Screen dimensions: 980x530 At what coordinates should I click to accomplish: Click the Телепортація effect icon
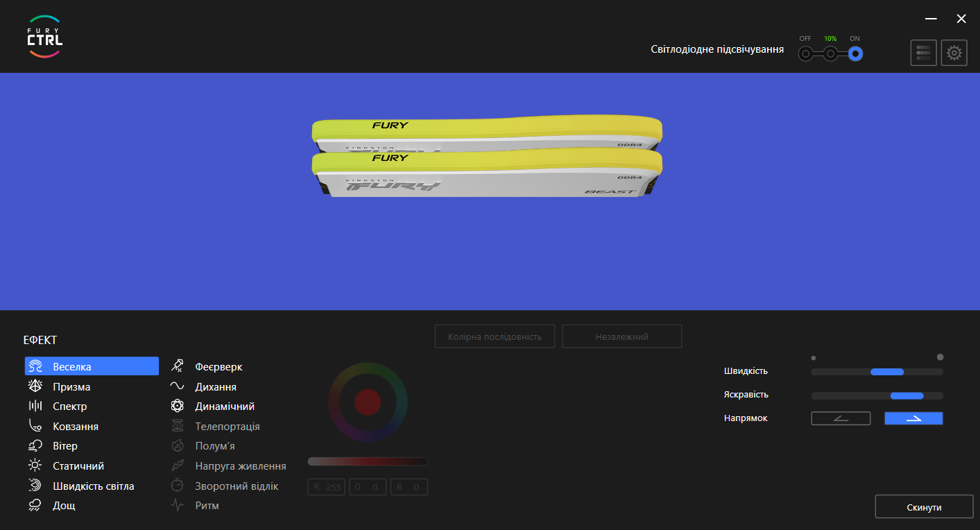tap(178, 426)
